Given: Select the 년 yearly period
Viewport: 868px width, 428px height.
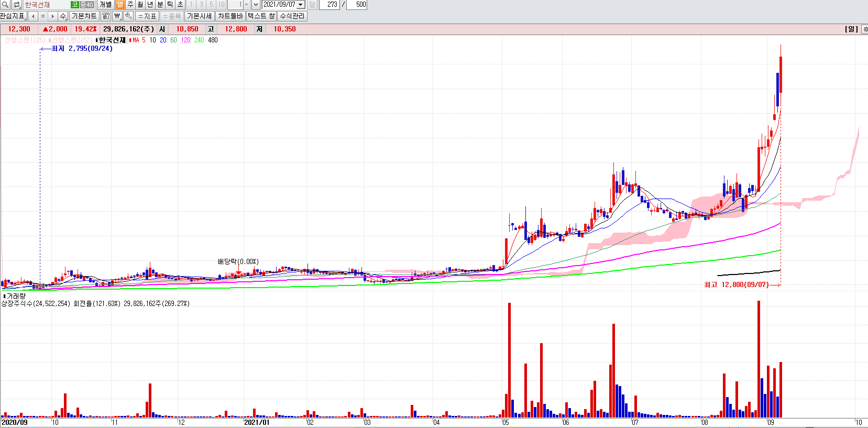Looking at the screenshot, I should point(150,5).
